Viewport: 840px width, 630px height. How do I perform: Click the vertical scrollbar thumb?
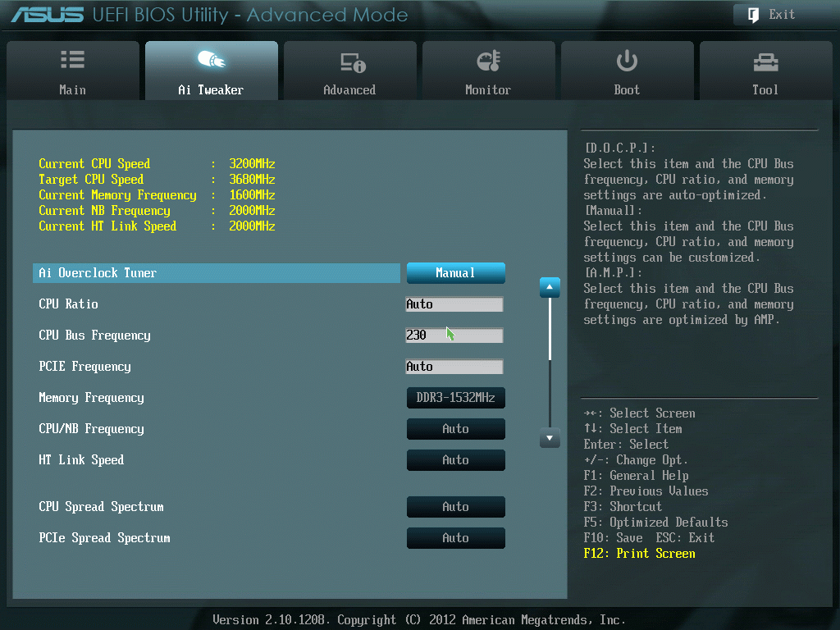550,329
